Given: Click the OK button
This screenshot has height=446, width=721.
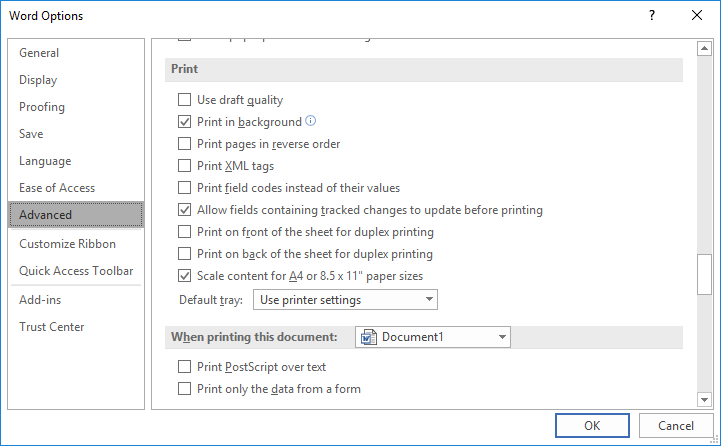Looking at the screenshot, I should 592,425.
